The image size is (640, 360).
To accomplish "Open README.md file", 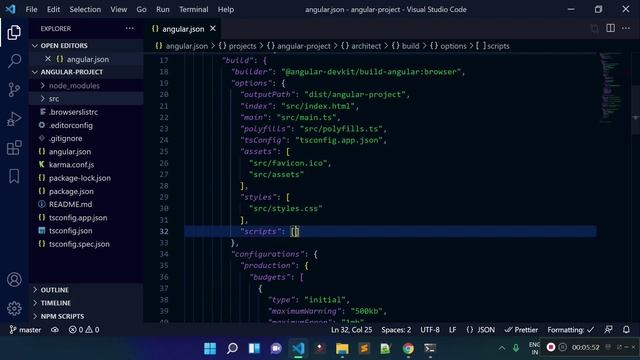I will coord(86,204).
